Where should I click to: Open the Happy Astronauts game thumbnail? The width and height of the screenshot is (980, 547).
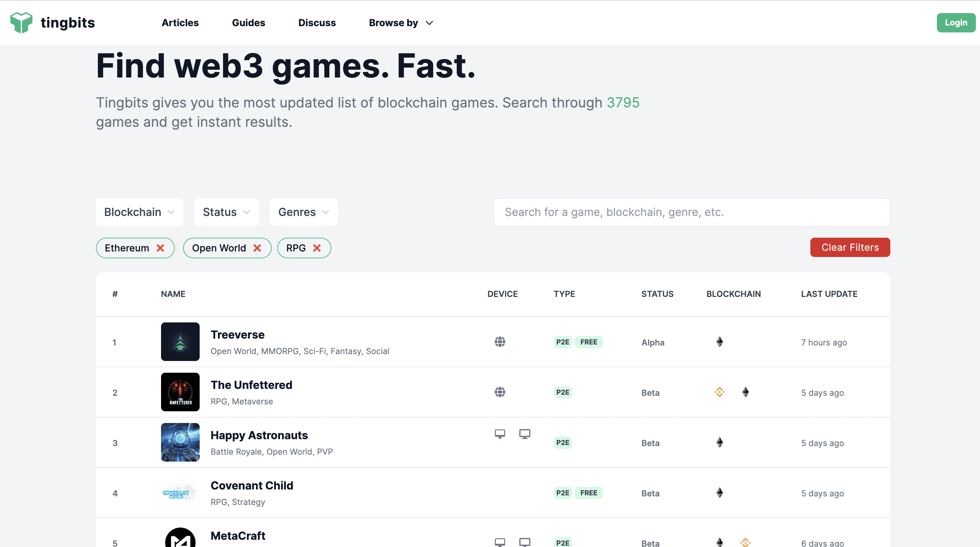click(180, 442)
